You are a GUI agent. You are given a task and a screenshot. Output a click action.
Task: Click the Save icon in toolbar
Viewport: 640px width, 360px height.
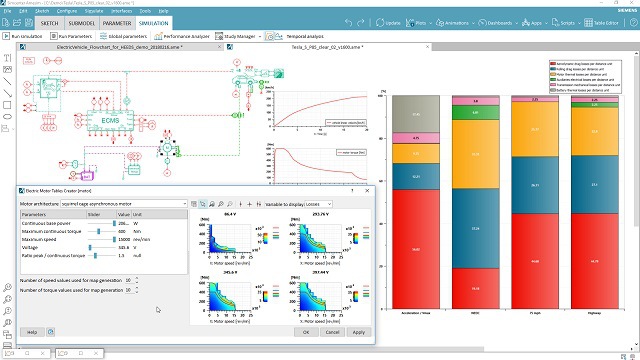(29, 23)
